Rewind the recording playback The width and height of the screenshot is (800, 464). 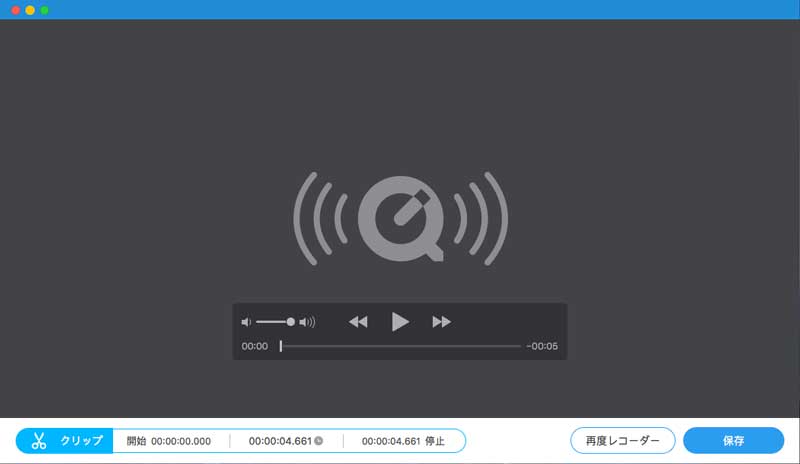[x=358, y=322]
